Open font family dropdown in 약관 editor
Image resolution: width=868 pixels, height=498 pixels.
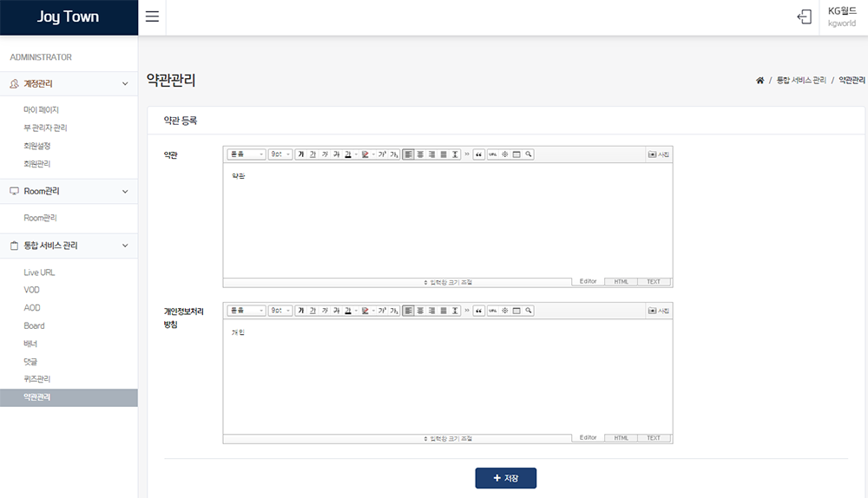[x=247, y=154]
